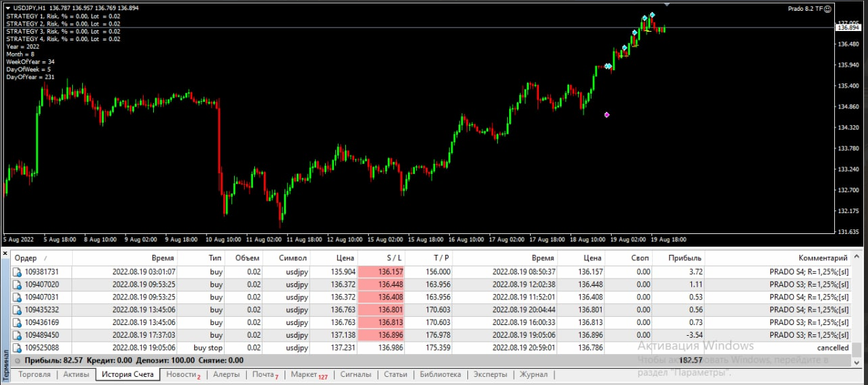Switch to the Эксперты tab
Screen dimensions: 868x385
pyautogui.click(x=490, y=374)
